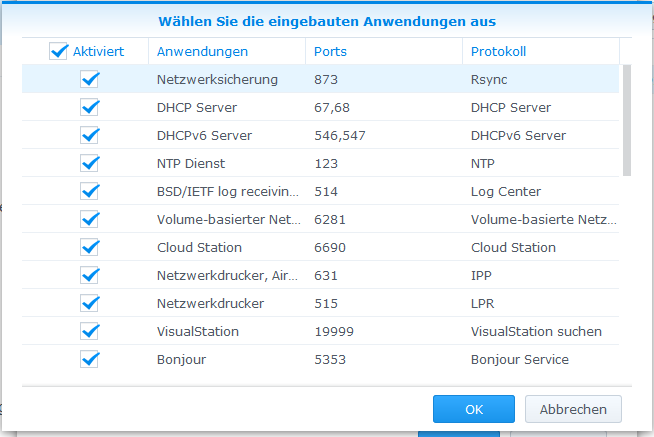Disable the DHCPv6 Server checkbox
Viewport: 654px width, 437px height.
90,135
